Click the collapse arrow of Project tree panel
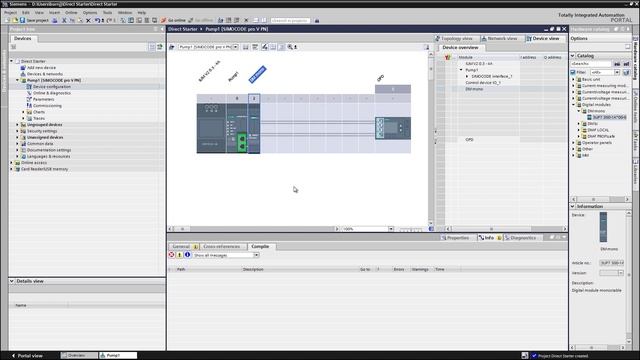 [162, 29]
